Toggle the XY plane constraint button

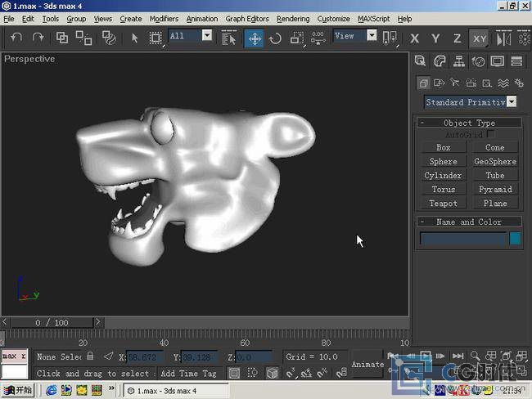[480, 38]
